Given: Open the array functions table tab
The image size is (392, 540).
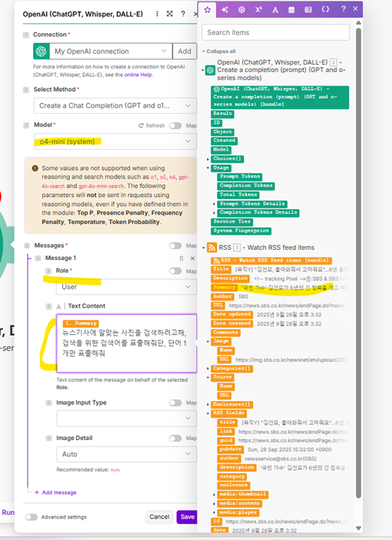Looking at the screenshot, I should click(308, 10).
